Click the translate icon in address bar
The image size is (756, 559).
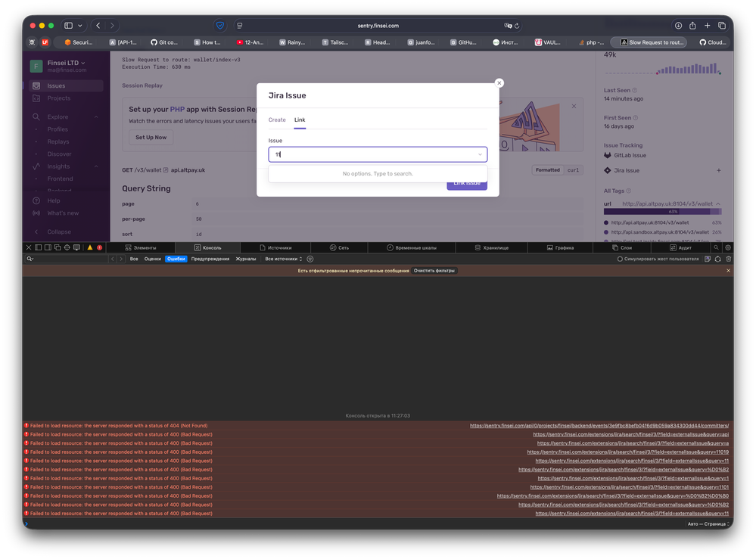pos(508,26)
